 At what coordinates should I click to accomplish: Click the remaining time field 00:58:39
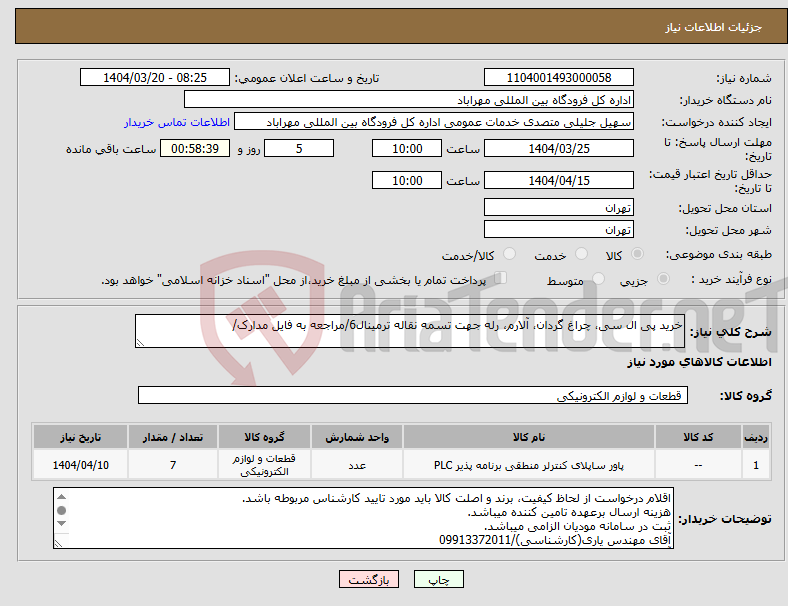[x=195, y=149]
